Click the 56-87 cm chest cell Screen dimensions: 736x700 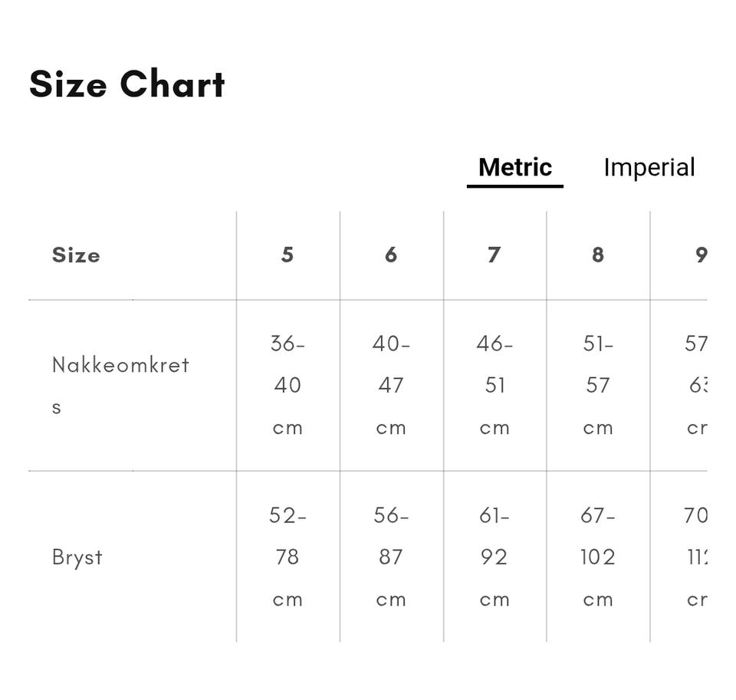391,557
